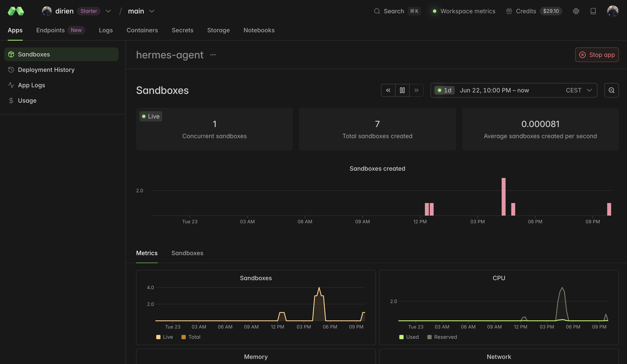
Task: Click the Sandboxes cube icon
Action: (x=11, y=54)
